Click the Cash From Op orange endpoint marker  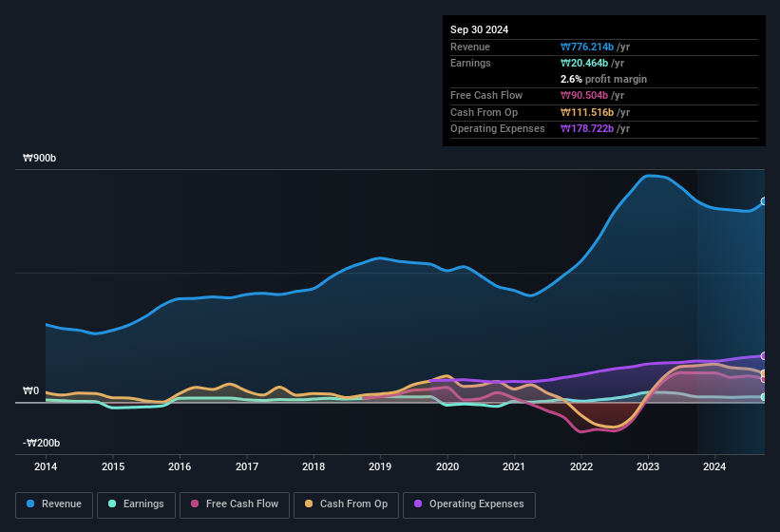(x=764, y=373)
